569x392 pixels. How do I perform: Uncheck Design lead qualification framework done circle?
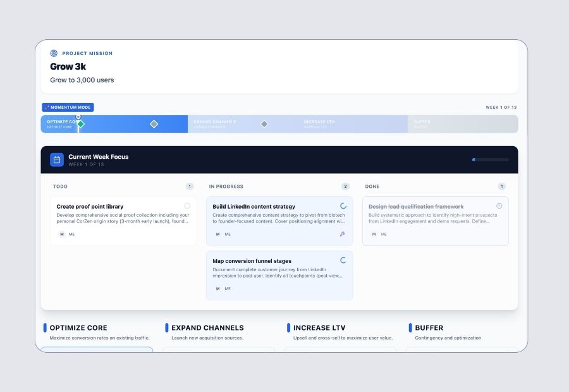499,206
